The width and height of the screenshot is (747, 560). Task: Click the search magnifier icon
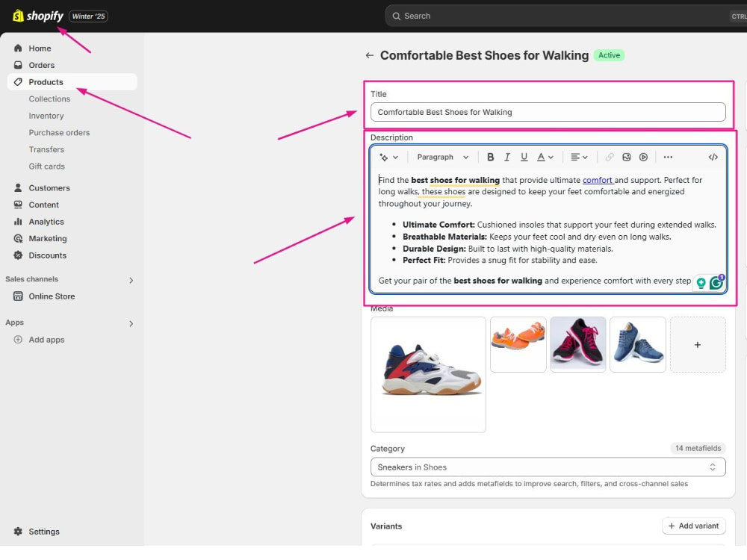(397, 16)
